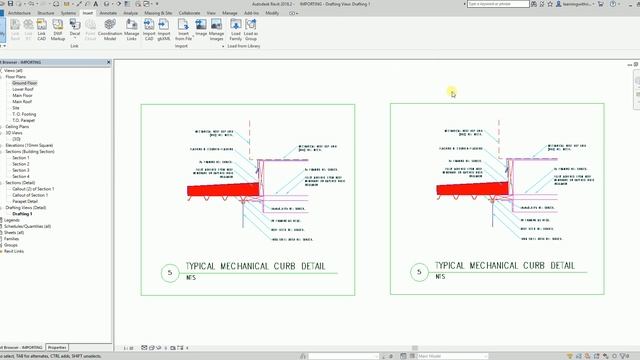The height and width of the screenshot is (360, 640).
Task: Click the Decal button in ribbon
Action: (75, 30)
